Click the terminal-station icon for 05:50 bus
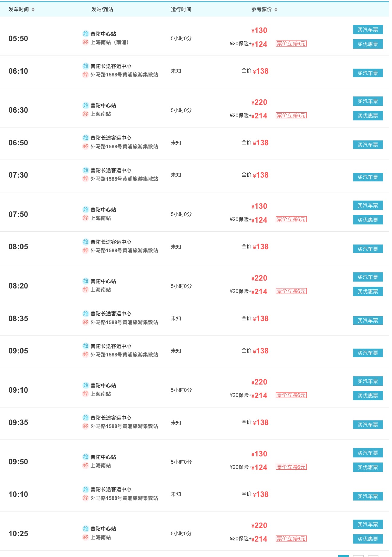This screenshot has width=392, height=557. [x=86, y=42]
